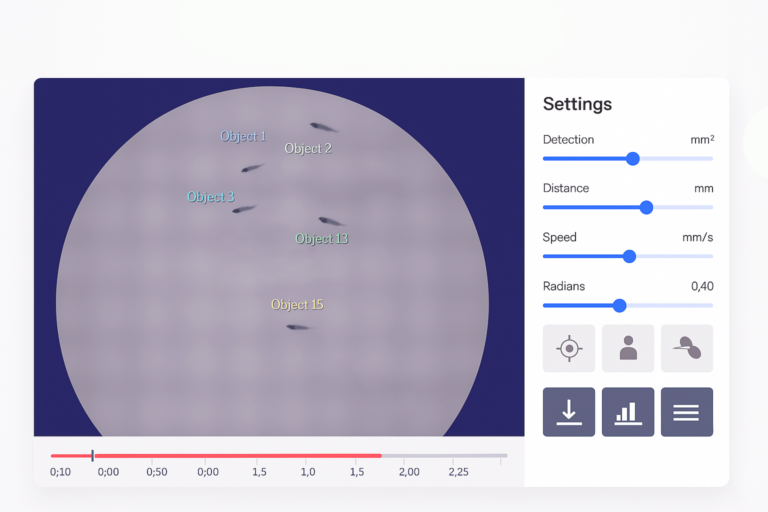The image size is (768, 512).
Task: Select the Object 15 label
Action: tap(297, 305)
